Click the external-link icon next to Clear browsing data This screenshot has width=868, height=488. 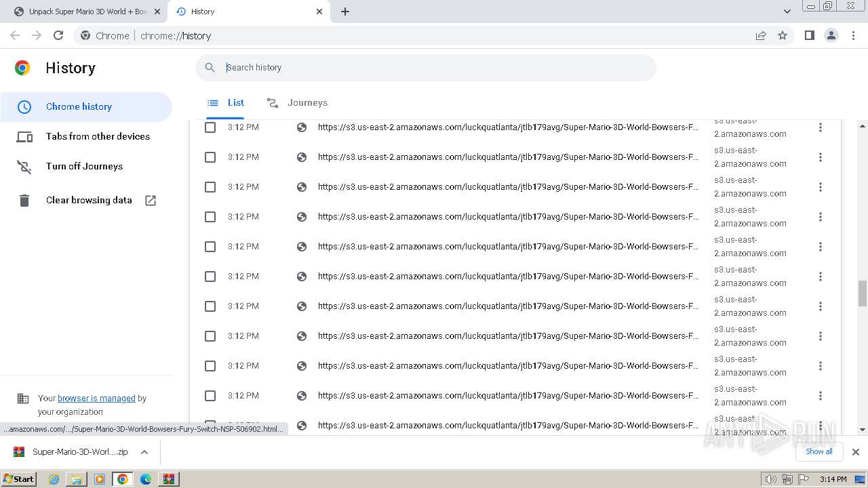[x=151, y=200]
